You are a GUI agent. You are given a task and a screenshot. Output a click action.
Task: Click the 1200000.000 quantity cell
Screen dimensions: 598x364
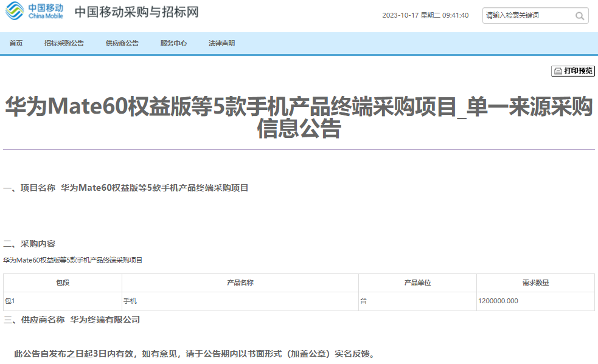click(x=535, y=301)
